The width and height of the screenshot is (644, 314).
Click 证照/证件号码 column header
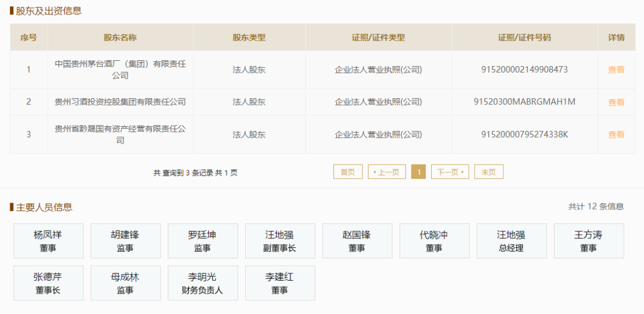click(525, 38)
